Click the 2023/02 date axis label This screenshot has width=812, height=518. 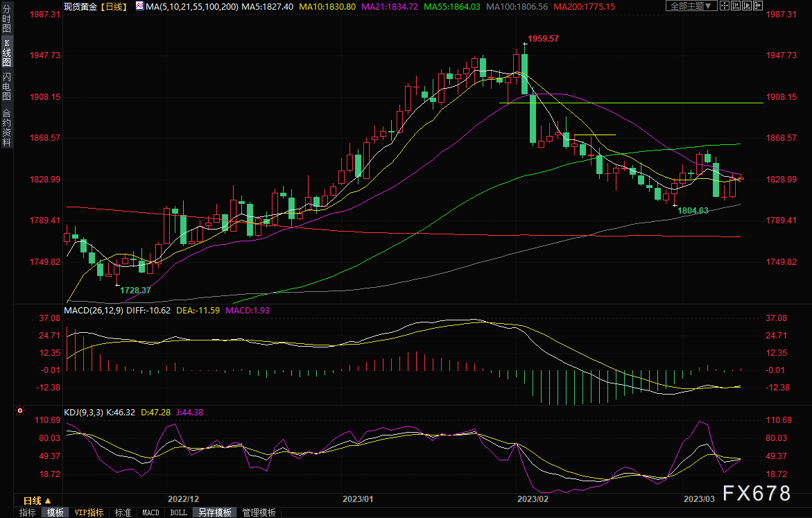tap(533, 499)
